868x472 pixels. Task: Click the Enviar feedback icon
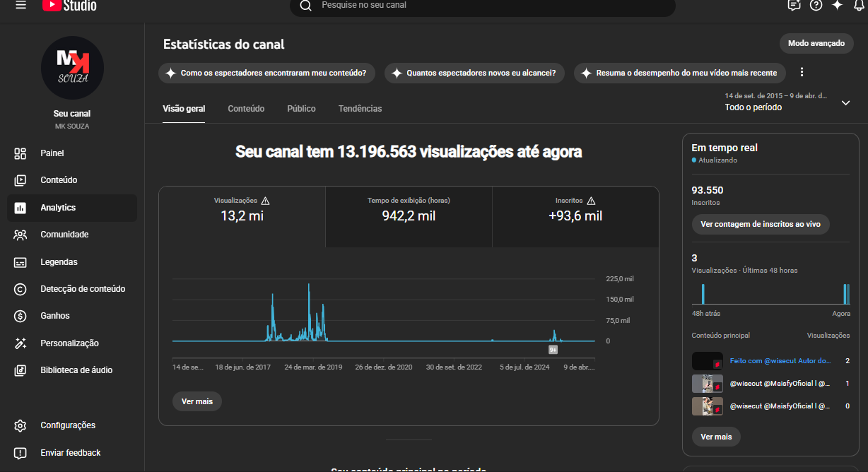point(20,453)
